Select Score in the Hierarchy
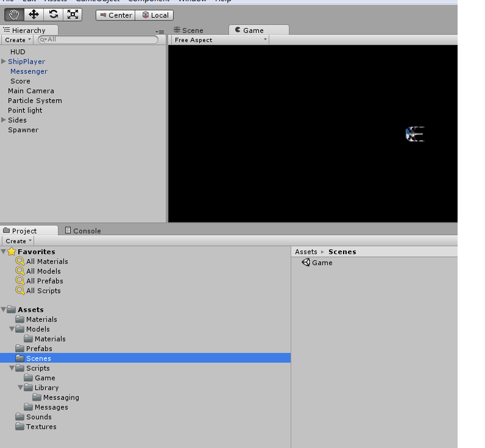This screenshot has width=485, height=448. (x=21, y=81)
